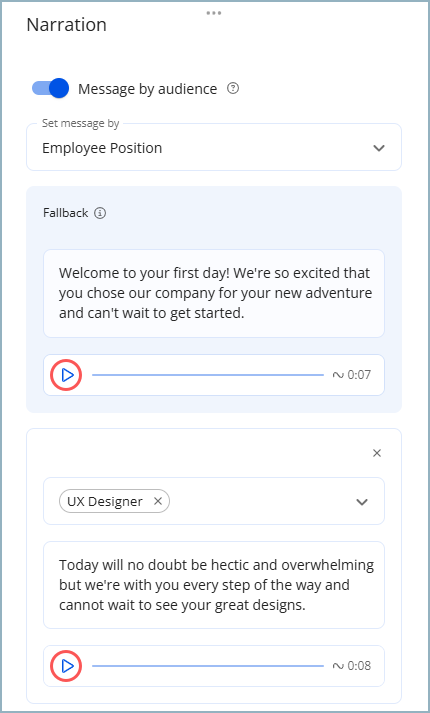Click the Fallback info icon
The image size is (430, 713).
coord(100,213)
